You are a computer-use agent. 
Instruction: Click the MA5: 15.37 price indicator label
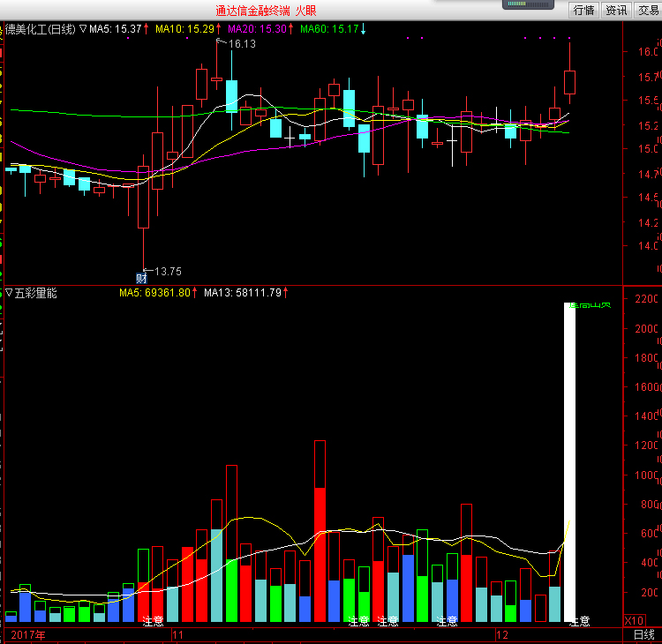pos(115,29)
